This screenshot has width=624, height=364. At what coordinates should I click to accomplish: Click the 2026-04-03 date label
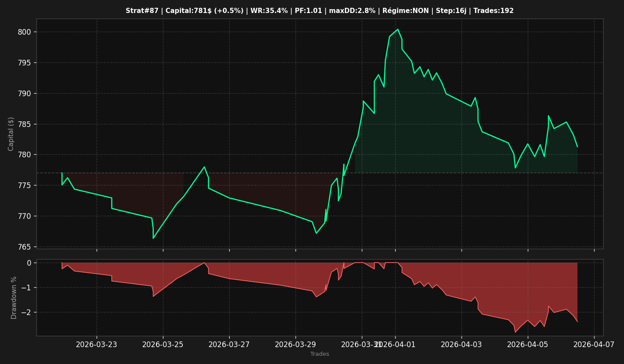tap(461, 345)
